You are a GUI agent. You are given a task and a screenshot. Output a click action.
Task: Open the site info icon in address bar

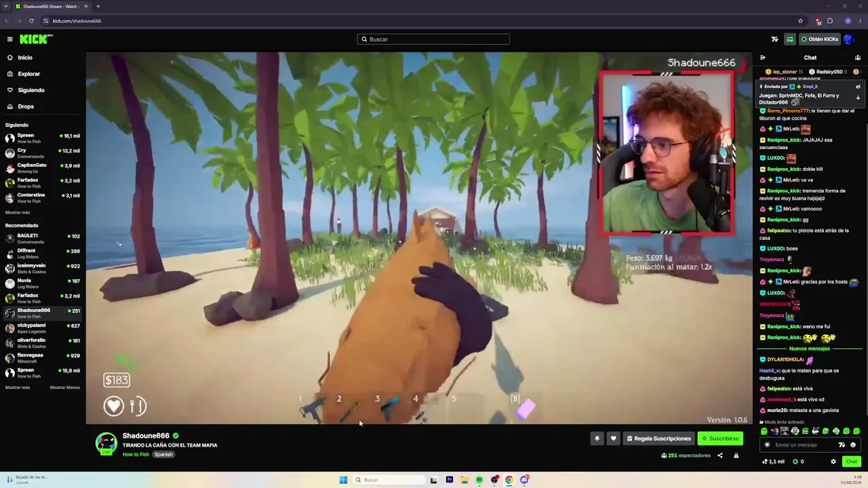click(x=45, y=21)
